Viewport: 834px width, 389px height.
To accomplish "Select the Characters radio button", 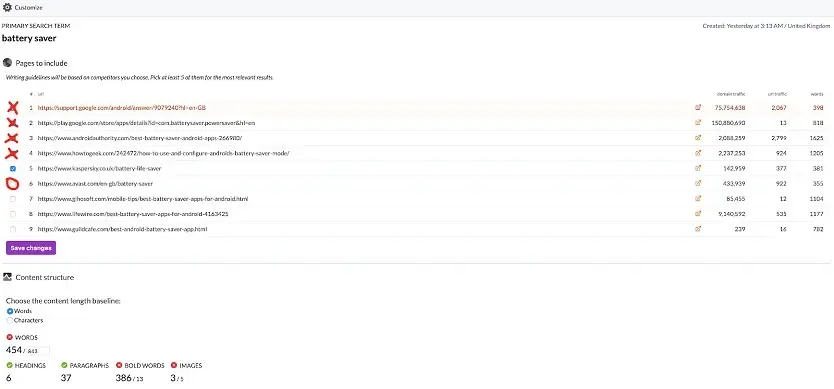I will point(10,320).
